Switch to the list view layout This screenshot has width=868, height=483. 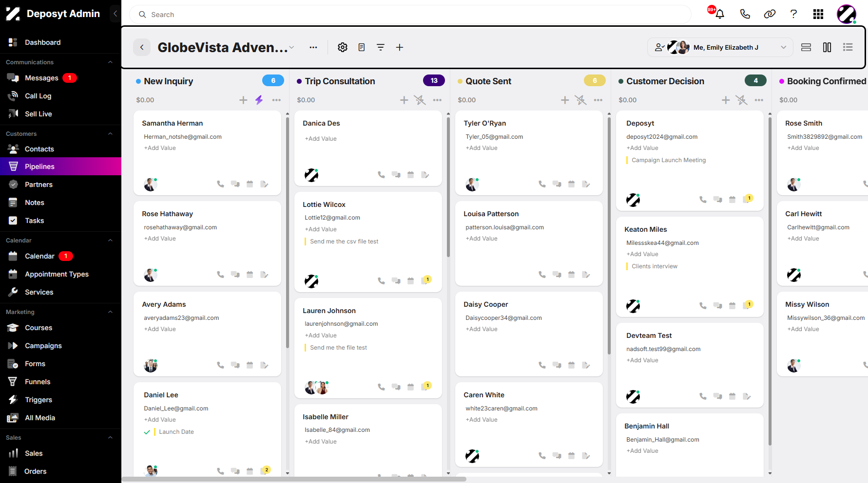pyautogui.click(x=848, y=47)
